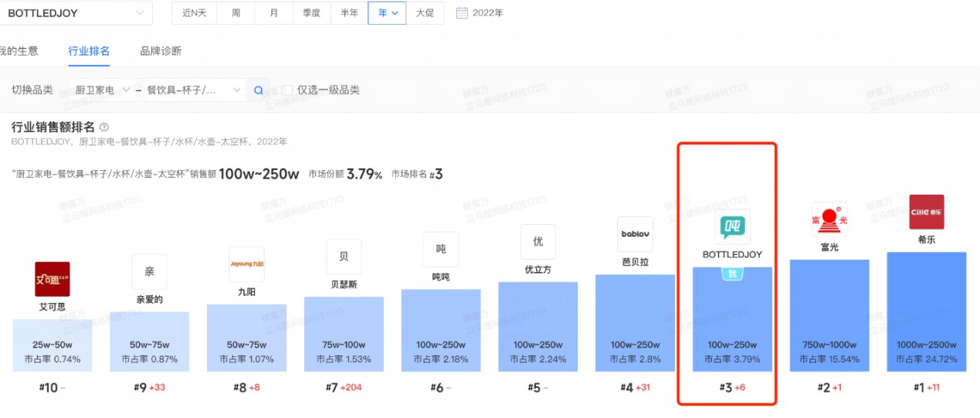
Task: Open the BOTTLEDJOY brand selector dropdown
Action: click(76, 13)
